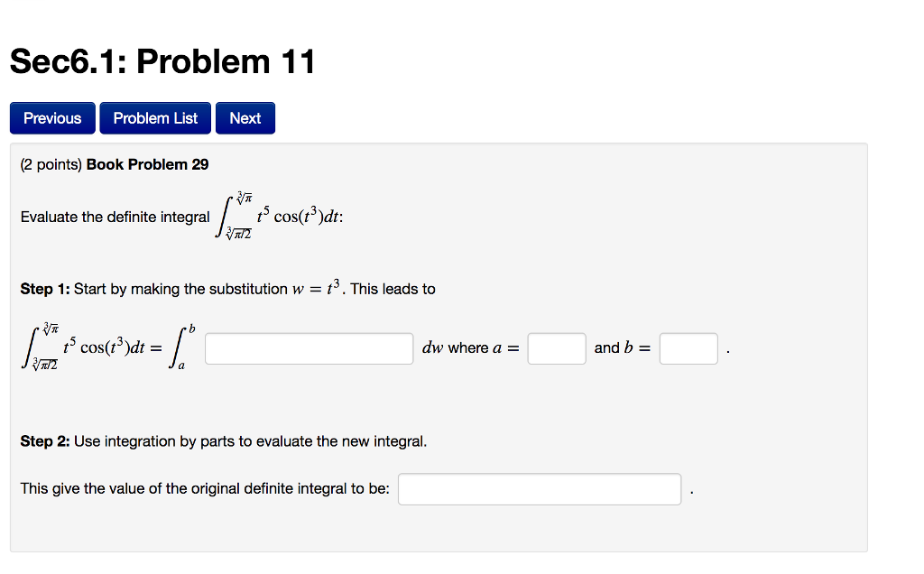The width and height of the screenshot is (924, 574).
Task: Select the input field for upper limit b
Action: pos(688,347)
